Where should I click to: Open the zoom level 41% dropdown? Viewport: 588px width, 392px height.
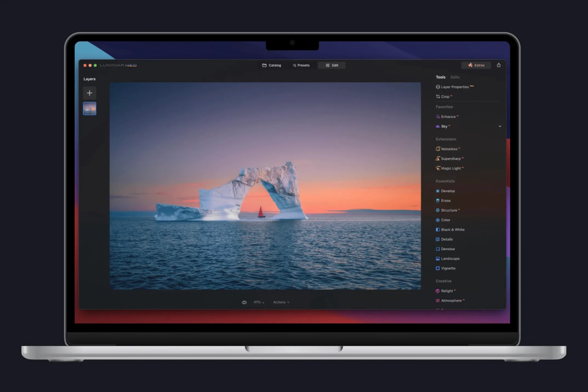259,302
